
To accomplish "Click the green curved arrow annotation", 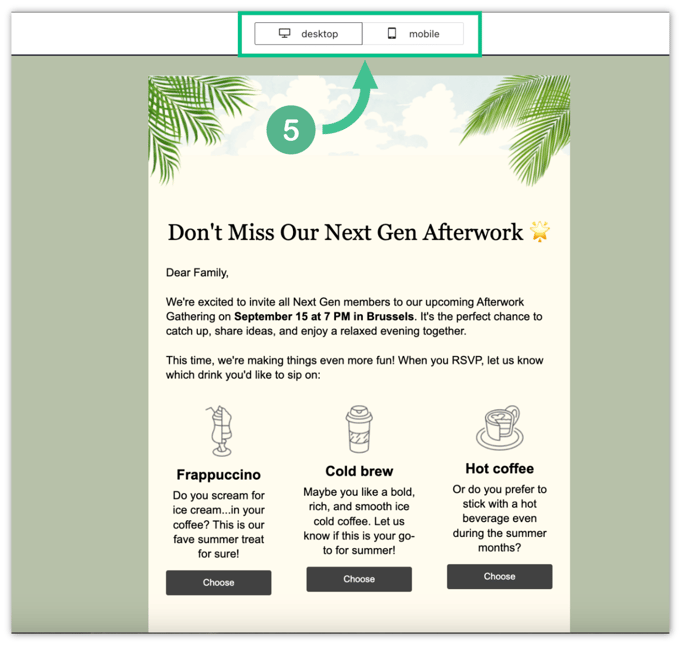I will point(353,99).
